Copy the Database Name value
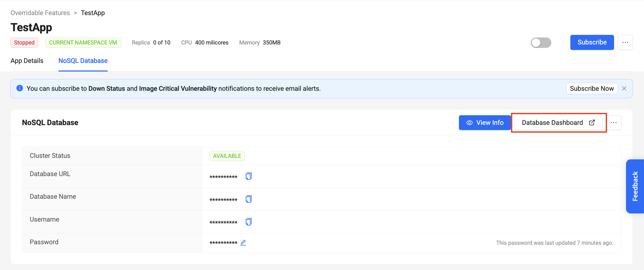The width and height of the screenshot is (644, 270). [248, 199]
